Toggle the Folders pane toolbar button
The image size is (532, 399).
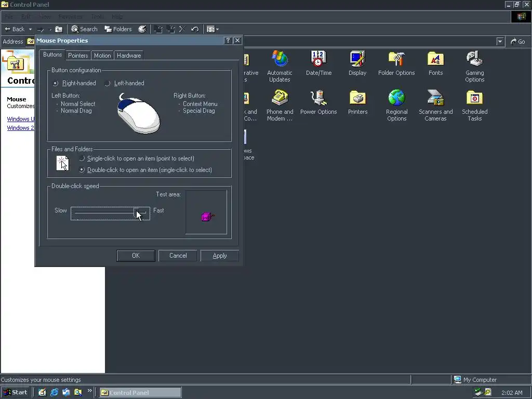[x=118, y=29]
